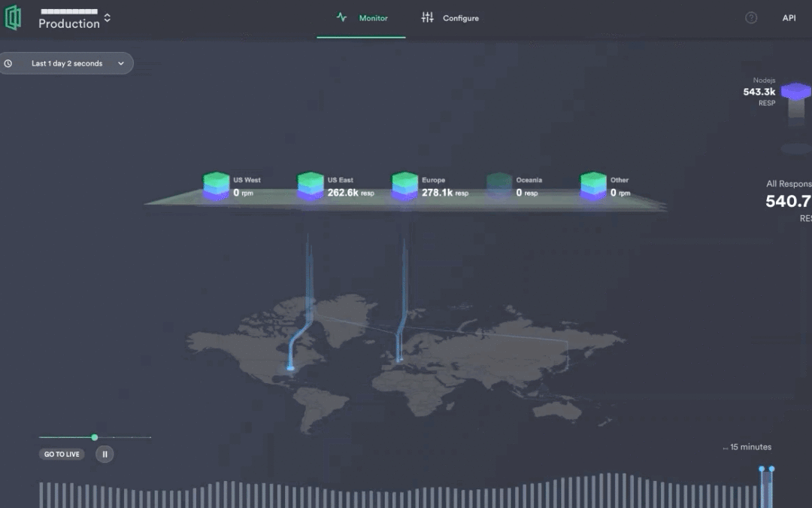Screen dimensions: 812x508
Task: Click the North America traffic point on map
Action: (290, 368)
